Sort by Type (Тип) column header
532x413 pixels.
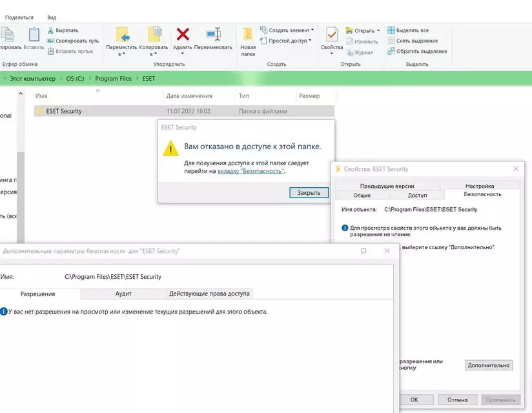tap(265, 96)
